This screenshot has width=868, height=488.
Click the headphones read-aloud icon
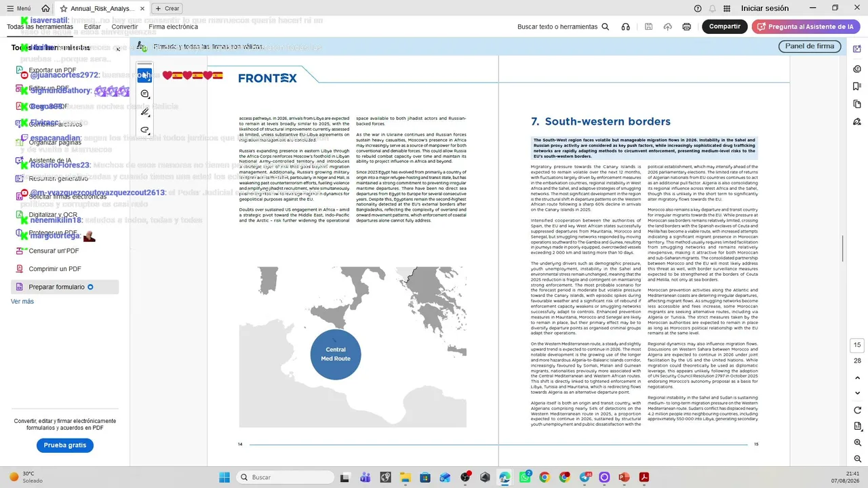(x=625, y=26)
